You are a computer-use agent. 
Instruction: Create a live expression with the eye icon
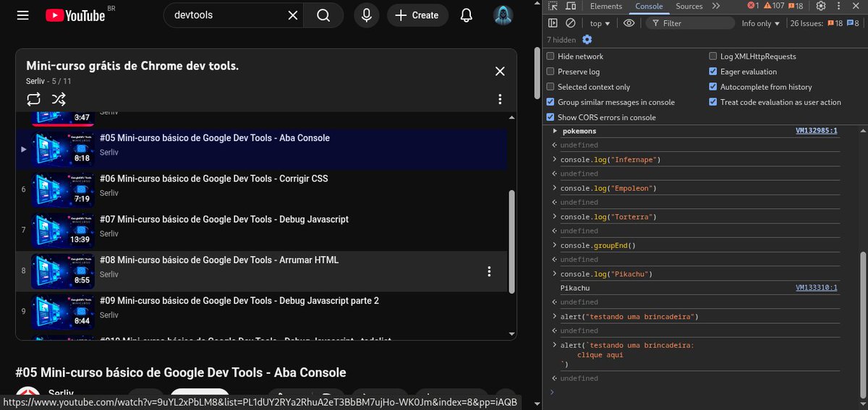629,23
